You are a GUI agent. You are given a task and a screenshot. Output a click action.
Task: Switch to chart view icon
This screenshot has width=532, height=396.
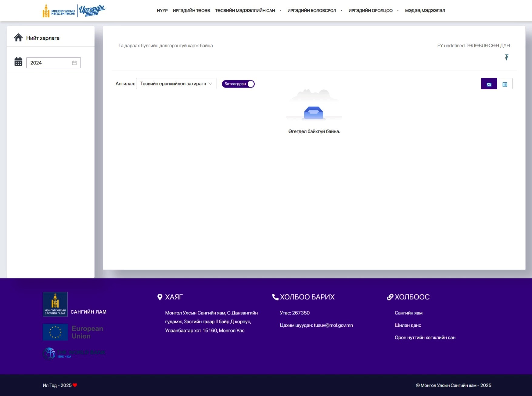(489, 84)
